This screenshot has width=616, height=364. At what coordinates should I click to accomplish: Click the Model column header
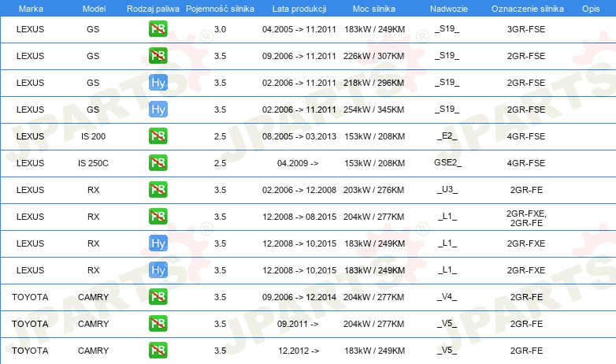tap(94, 9)
